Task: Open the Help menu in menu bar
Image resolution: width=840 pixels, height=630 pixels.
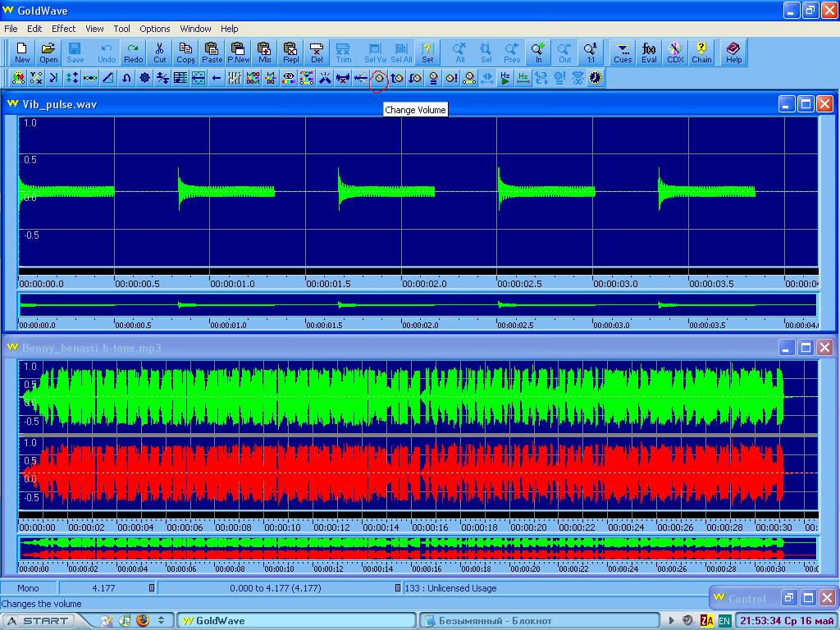Action: point(230,29)
